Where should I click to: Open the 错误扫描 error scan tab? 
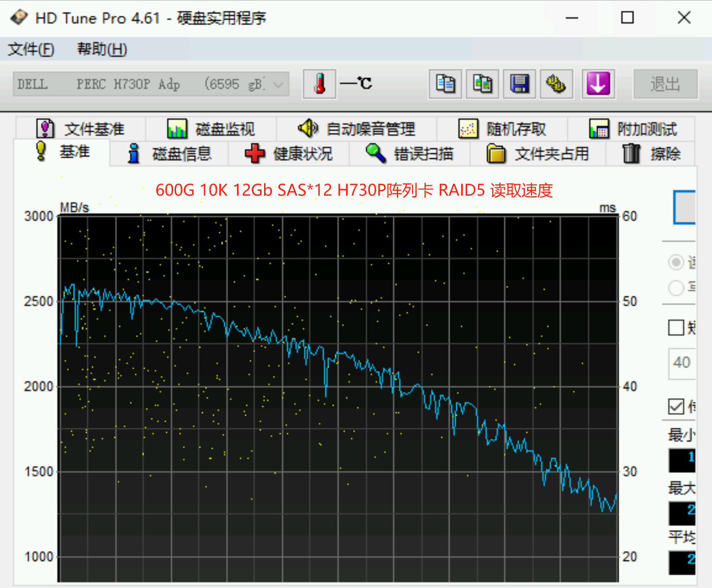pyautogui.click(x=410, y=154)
